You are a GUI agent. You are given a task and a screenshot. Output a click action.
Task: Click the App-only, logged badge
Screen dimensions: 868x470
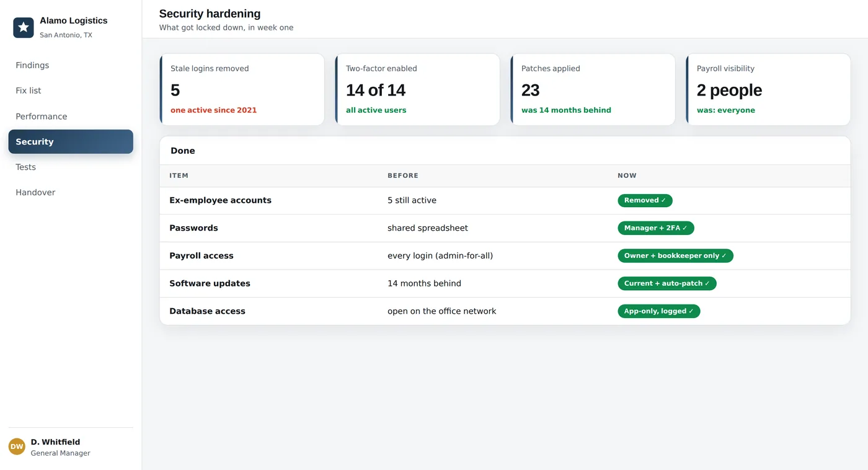[x=659, y=311]
